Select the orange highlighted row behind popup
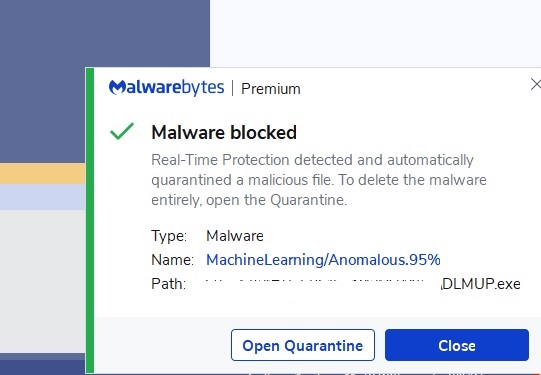The width and height of the screenshot is (541, 375). (x=42, y=174)
